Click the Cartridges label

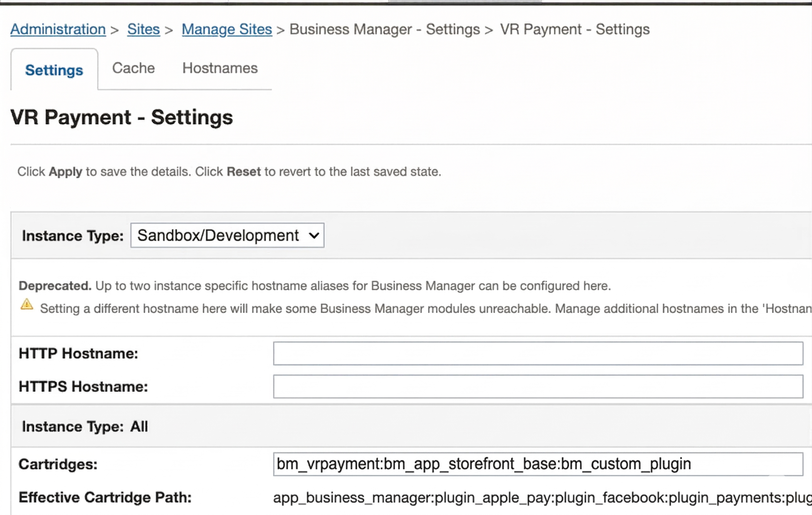point(58,465)
